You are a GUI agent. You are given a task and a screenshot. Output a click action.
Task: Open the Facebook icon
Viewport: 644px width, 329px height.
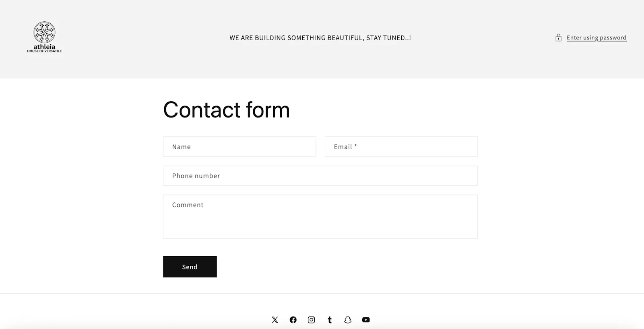(293, 320)
